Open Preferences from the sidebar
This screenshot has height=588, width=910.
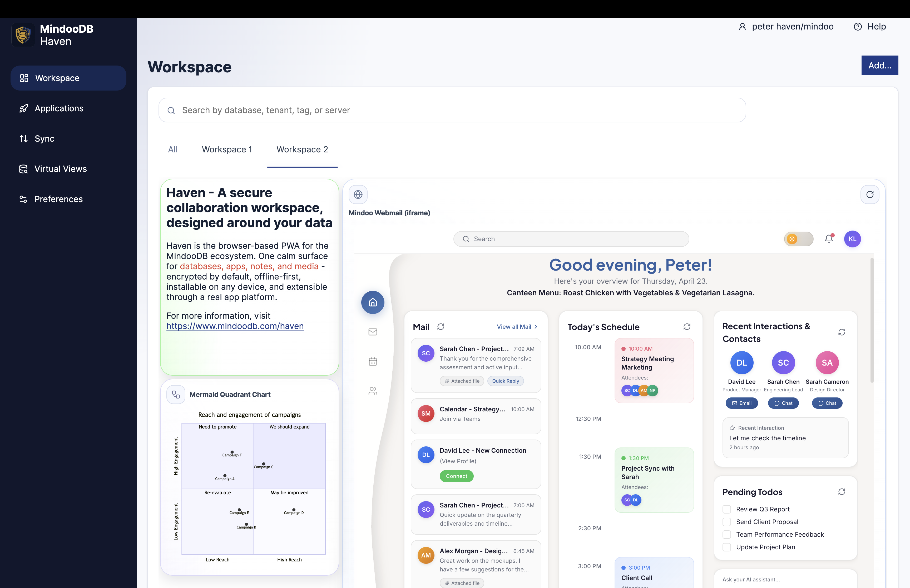[58, 199]
